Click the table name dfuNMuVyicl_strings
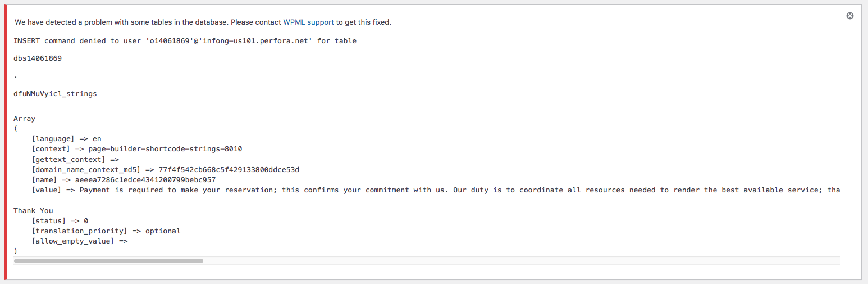The height and width of the screenshot is (284, 868). click(x=55, y=94)
